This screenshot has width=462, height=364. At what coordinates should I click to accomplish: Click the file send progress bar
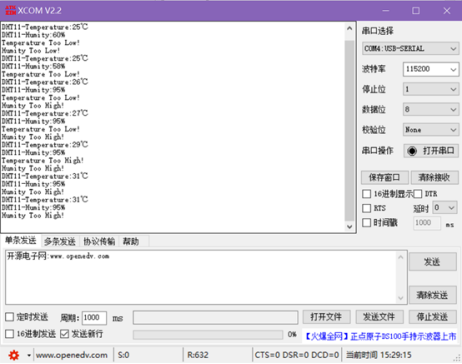[x=208, y=334]
